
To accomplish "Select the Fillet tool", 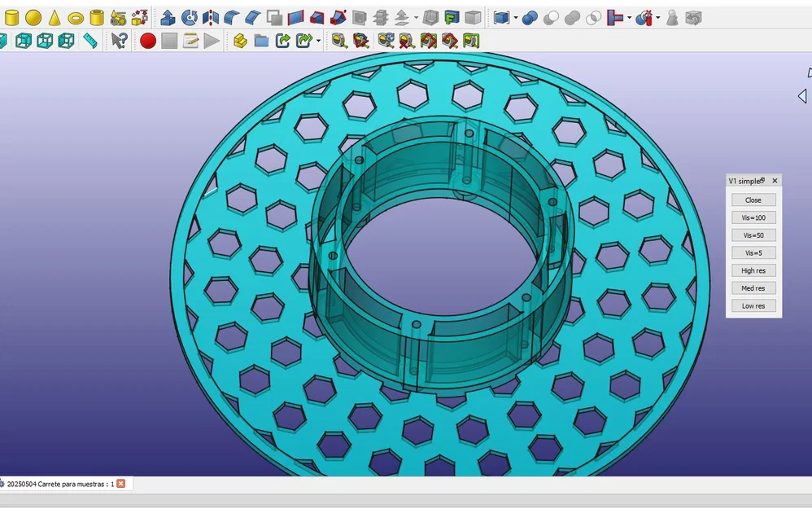I will (x=232, y=18).
